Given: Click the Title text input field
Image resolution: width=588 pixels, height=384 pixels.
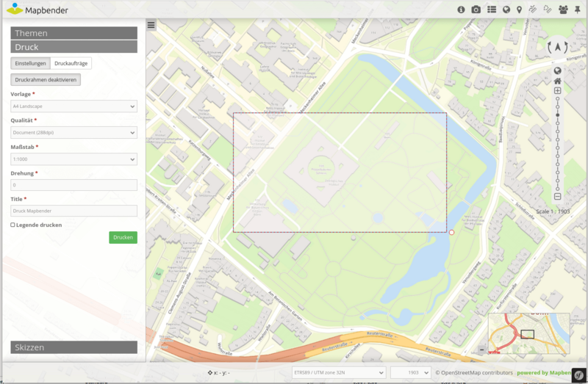Looking at the screenshot, I should click(73, 211).
